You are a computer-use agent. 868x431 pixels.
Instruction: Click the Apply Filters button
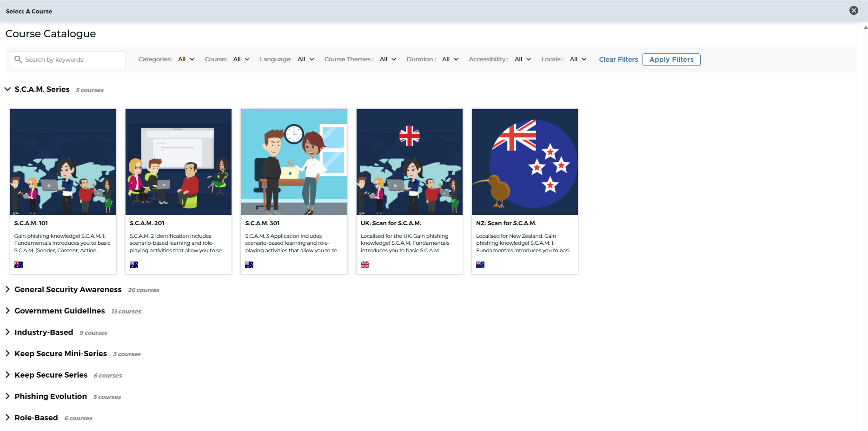(671, 59)
